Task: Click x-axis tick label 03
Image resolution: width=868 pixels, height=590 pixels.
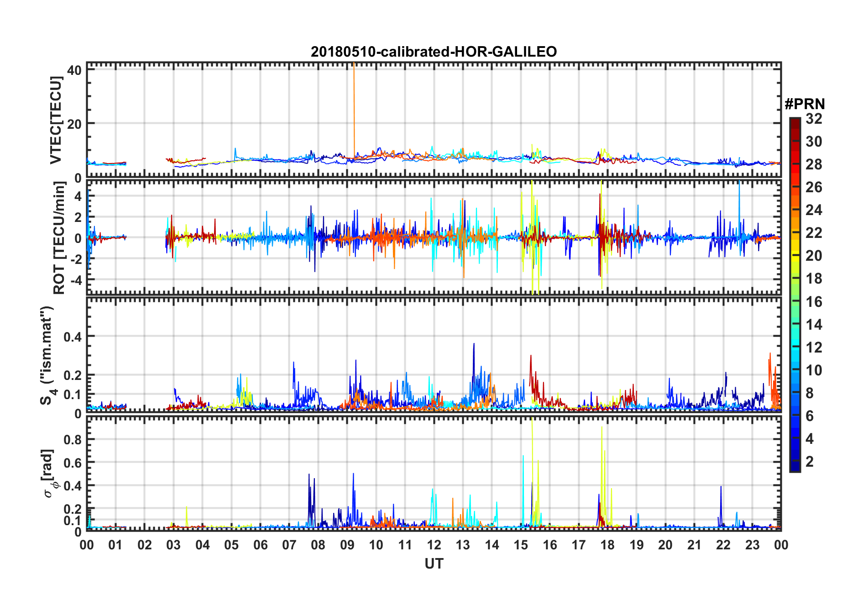Action: [x=173, y=545]
